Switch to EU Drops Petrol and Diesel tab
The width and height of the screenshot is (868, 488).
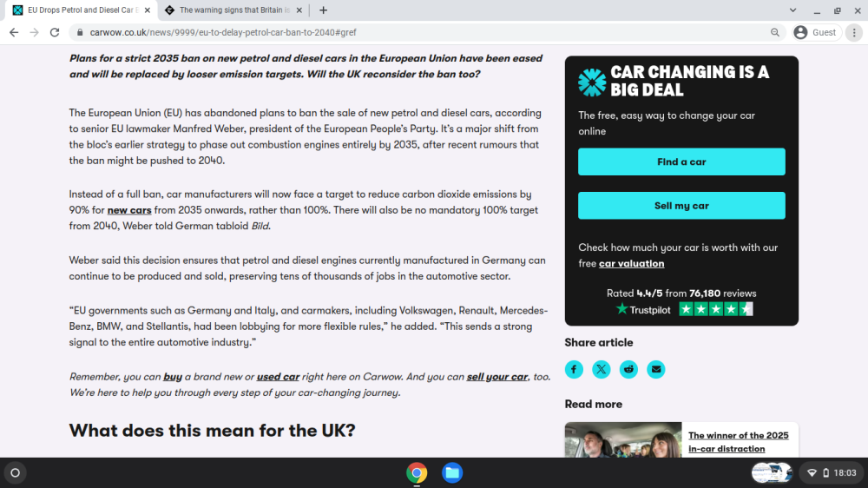click(80, 10)
